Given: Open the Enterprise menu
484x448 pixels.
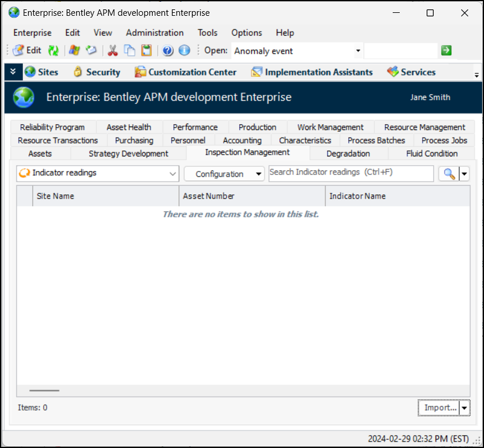Looking at the screenshot, I should point(32,33).
